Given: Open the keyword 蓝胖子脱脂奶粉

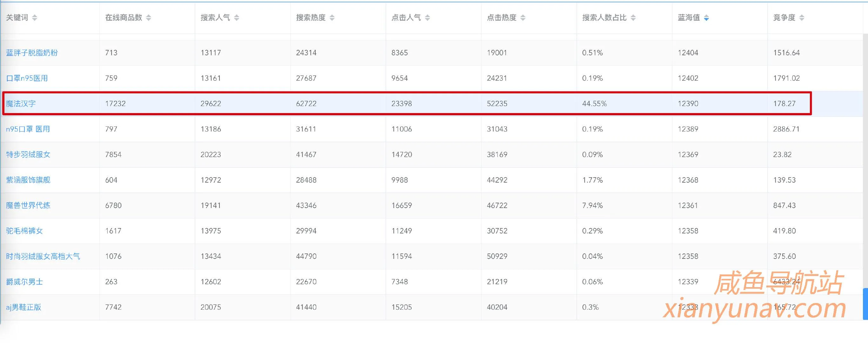Looking at the screenshot, I should click(32, 52).
